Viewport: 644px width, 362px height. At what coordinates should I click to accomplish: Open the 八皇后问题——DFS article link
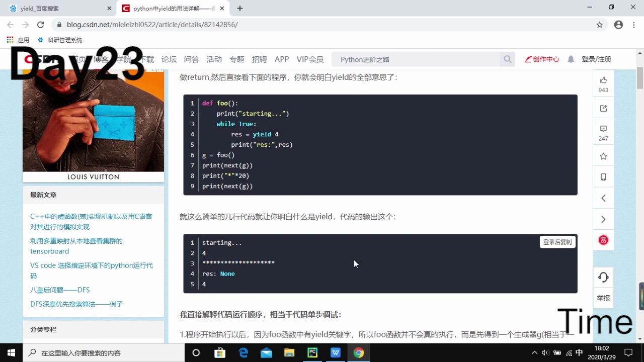(x=60, y=290)
